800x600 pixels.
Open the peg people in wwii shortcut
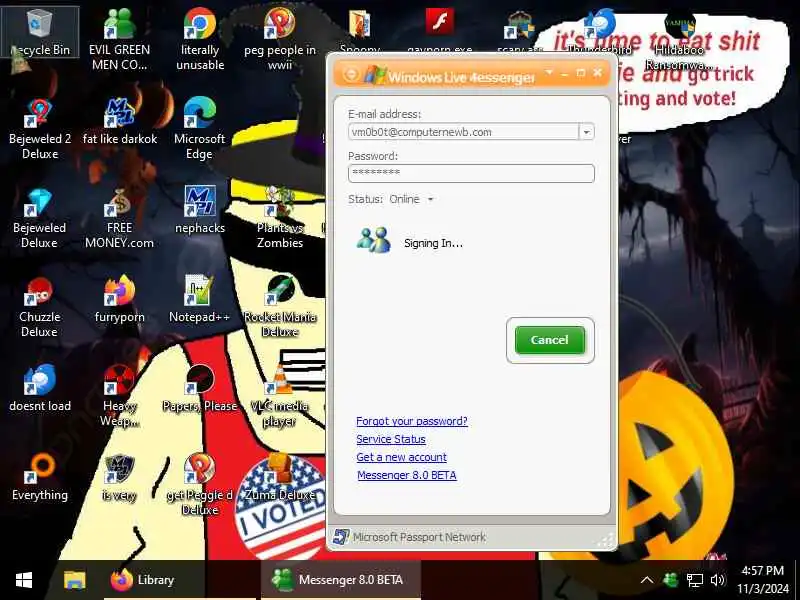tap(280, 39)
